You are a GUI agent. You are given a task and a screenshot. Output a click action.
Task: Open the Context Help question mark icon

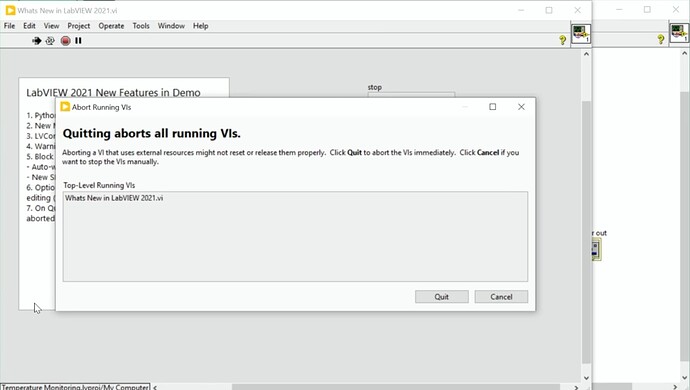click(562, 40)
